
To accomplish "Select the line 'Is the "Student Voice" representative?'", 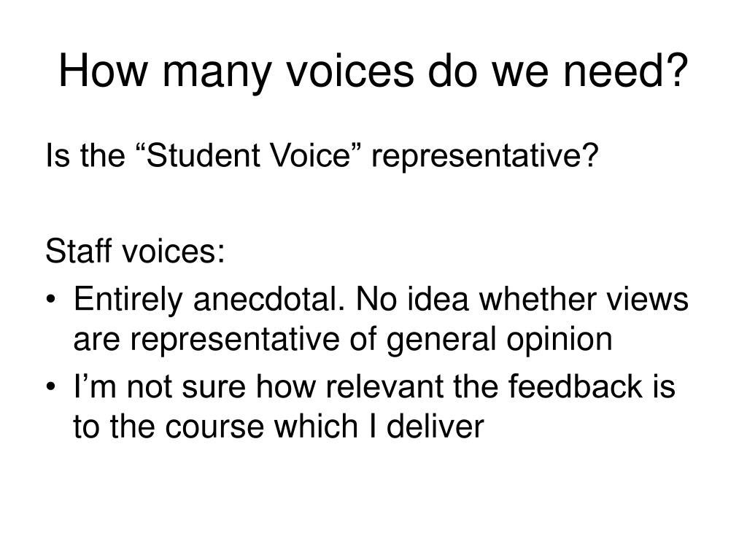I will [x=322, y=156].
